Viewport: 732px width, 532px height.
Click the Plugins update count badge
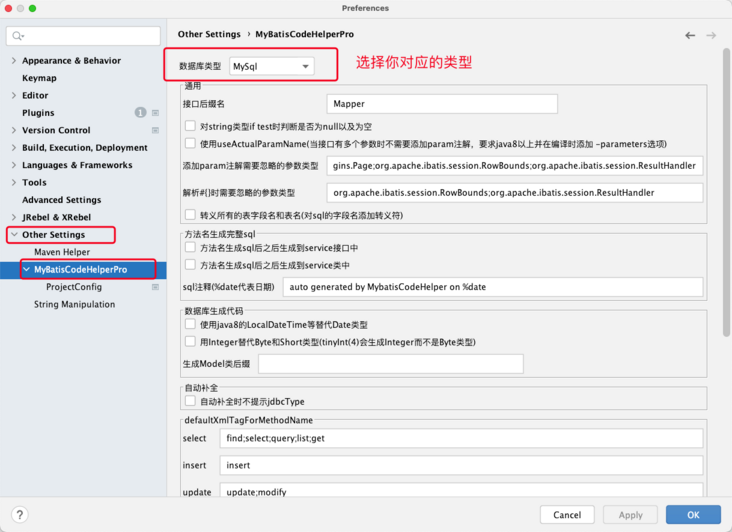[x=141, y=112]
